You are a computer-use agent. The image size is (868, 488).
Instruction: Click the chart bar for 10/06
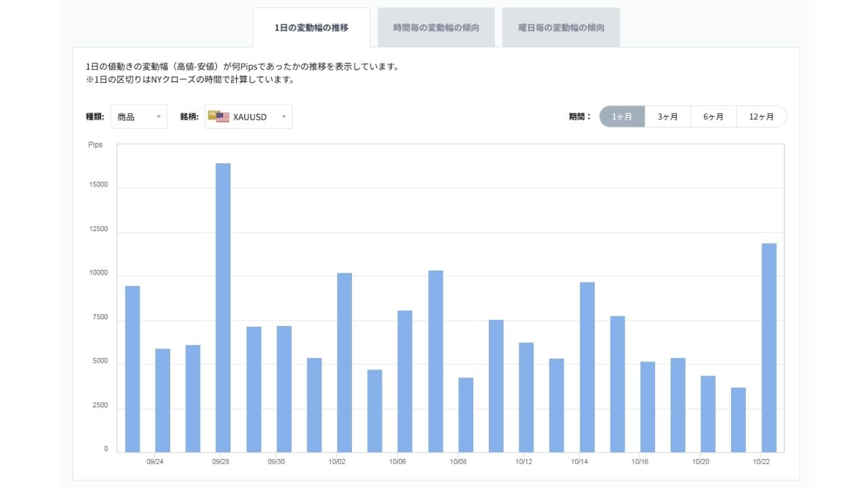click(x=405, y=382)
